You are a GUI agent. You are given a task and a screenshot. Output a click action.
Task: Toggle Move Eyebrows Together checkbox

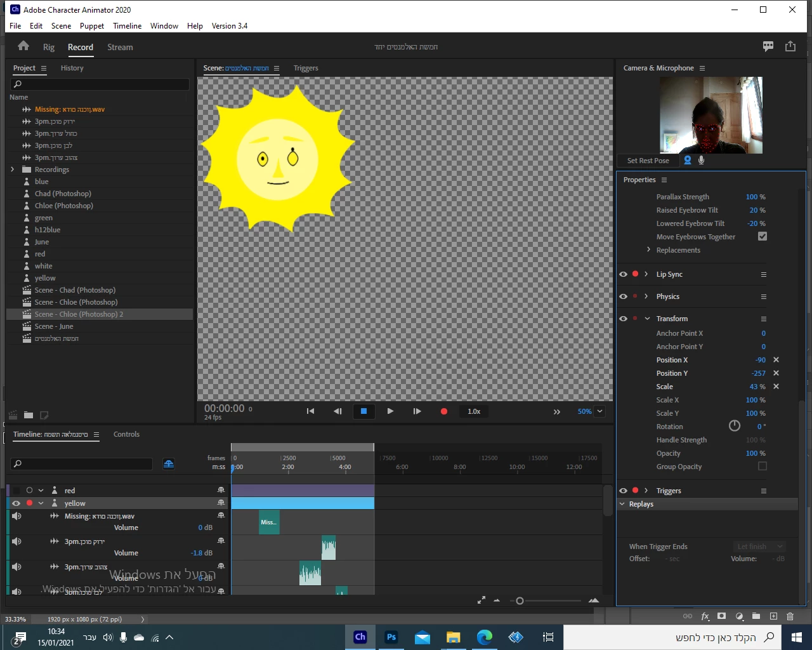pos(763,236)
